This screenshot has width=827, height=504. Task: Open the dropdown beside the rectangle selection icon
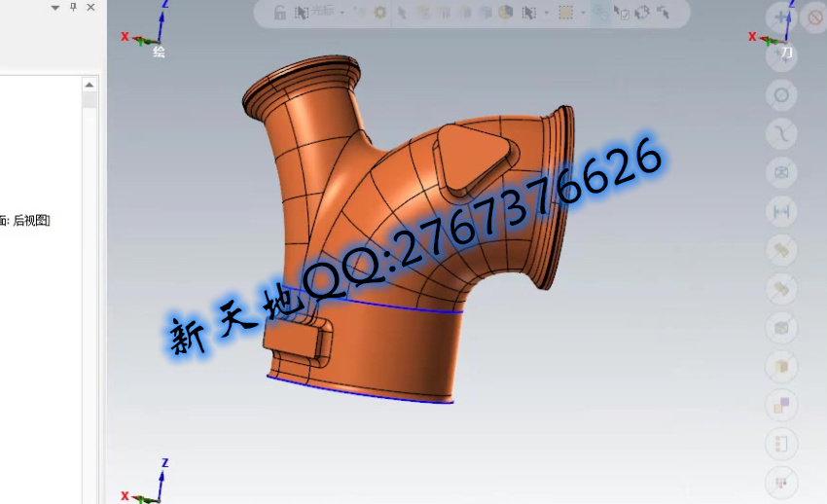coord(583,13)
